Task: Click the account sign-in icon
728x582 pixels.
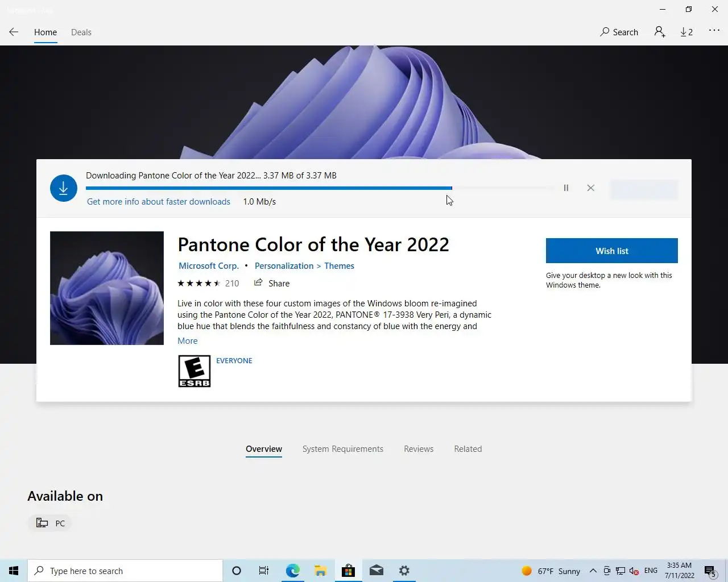Action: point(660,32)
